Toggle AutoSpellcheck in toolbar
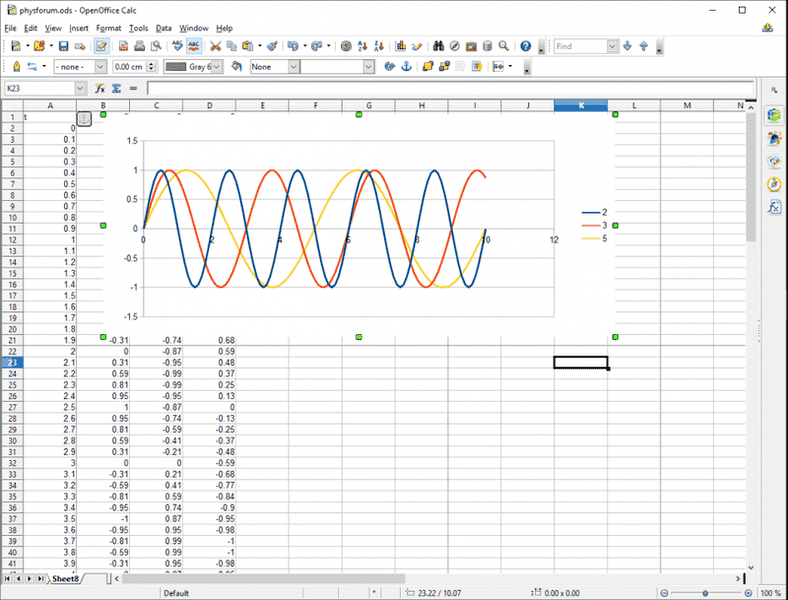788x600 pixels. click(x=193, y=46)
